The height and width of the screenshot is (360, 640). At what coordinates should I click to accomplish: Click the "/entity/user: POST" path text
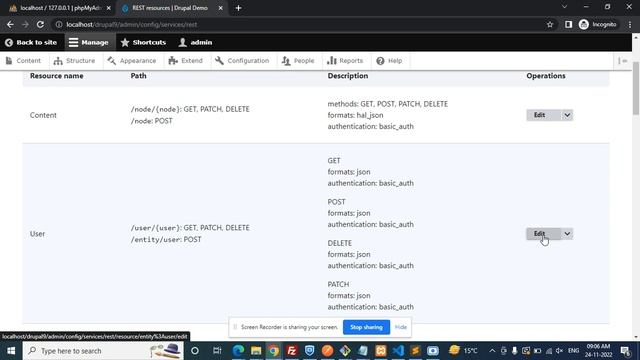click(x=166, y=240)
